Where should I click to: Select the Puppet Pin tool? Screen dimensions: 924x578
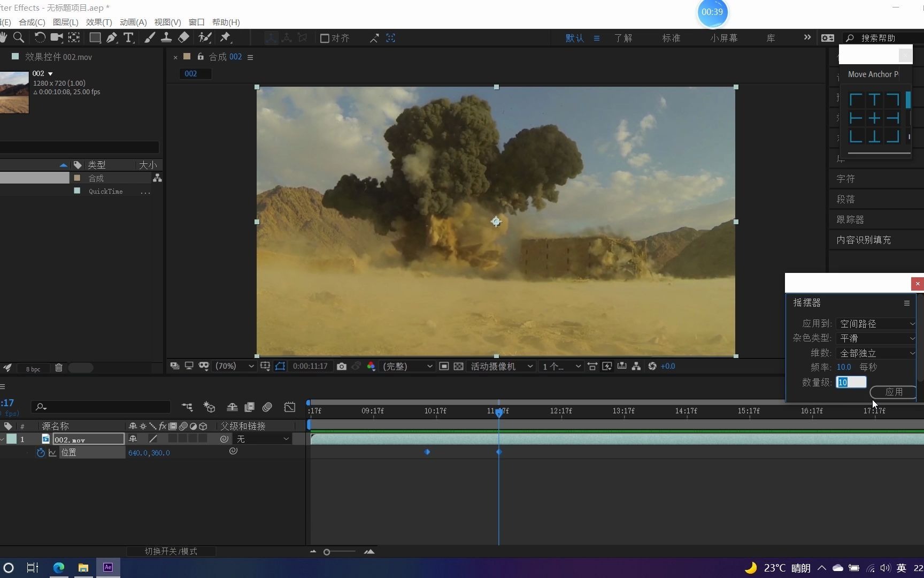[225, 37]
